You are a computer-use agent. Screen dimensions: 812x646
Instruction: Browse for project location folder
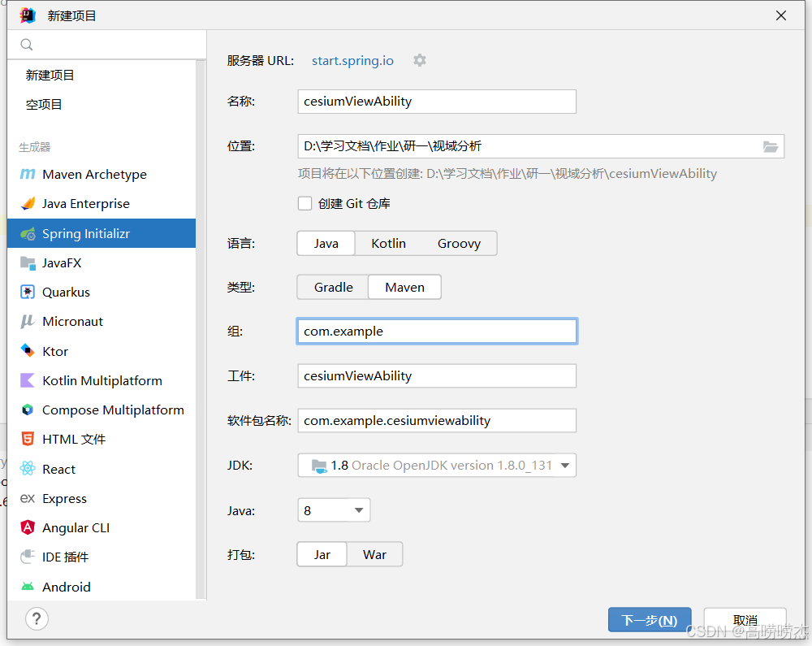point(771,146)
